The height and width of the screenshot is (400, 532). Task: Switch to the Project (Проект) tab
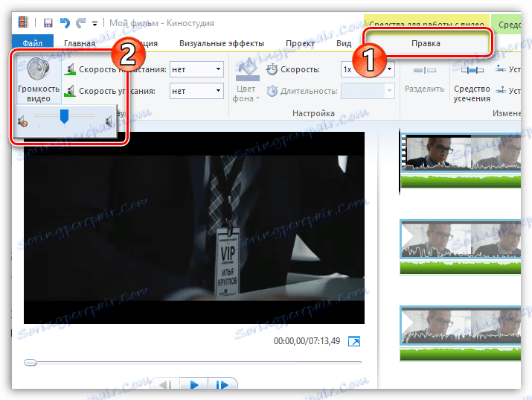click(x=301, y=43)
